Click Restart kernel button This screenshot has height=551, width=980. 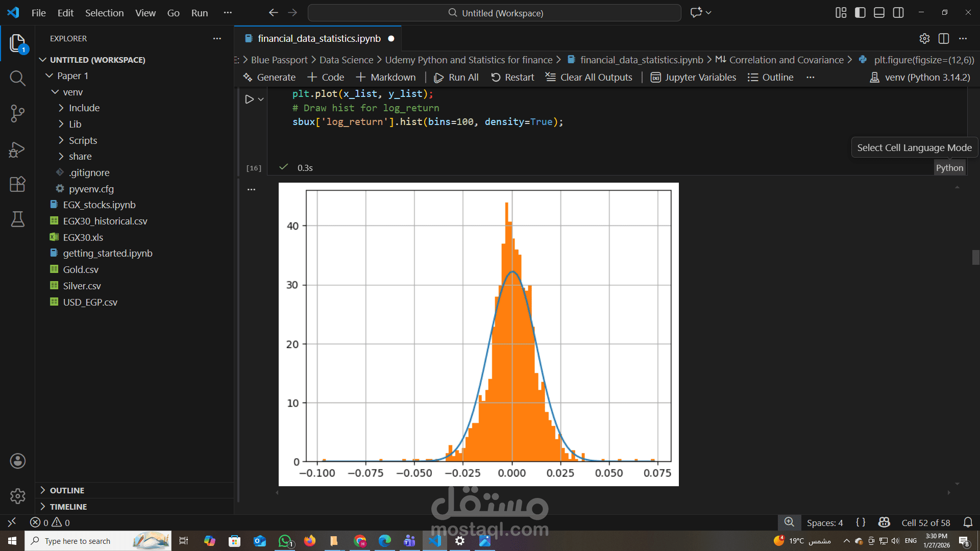[x=512, y=78]
